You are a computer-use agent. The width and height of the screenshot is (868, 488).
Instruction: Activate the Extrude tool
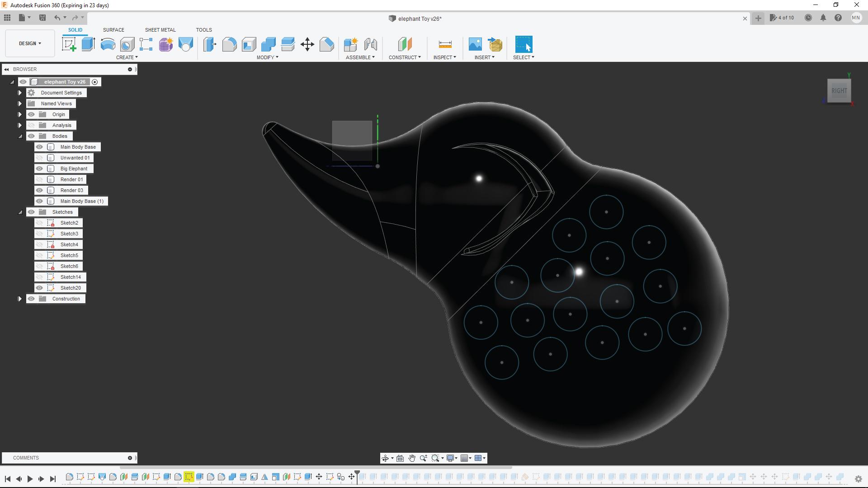pos(87,44)
